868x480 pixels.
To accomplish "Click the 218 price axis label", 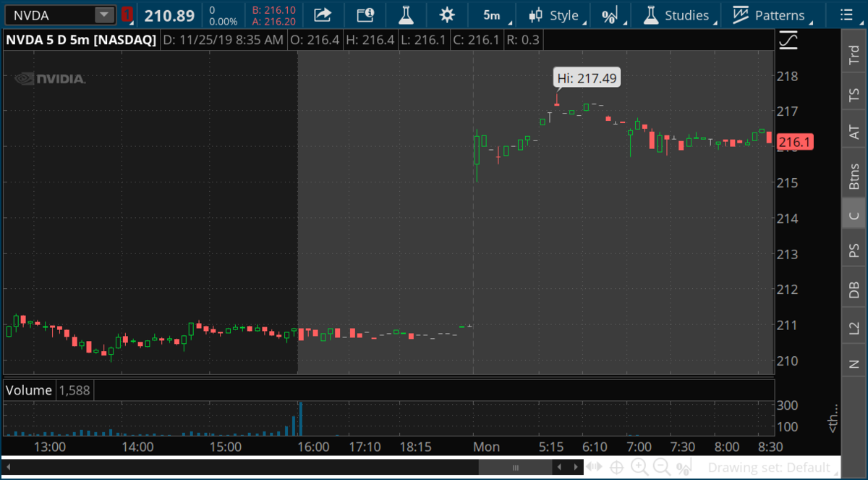I will pyautogui.click(x=788, y=75).
